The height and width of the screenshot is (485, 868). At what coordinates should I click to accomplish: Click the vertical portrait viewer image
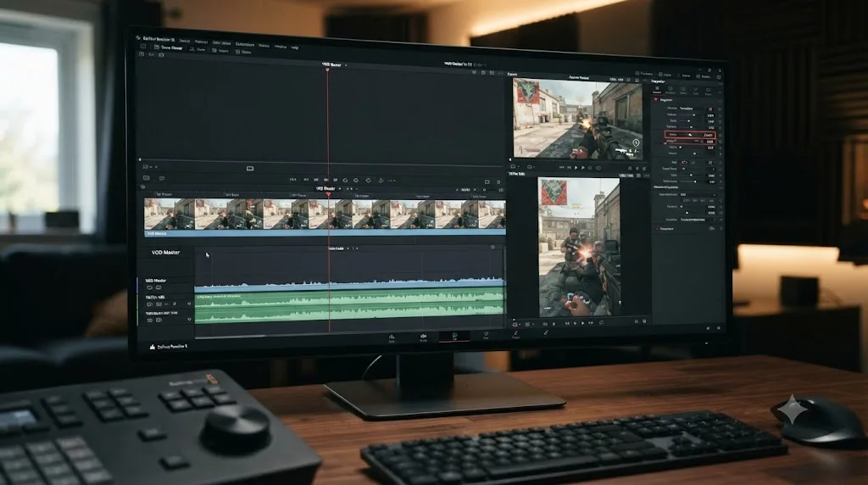coord(579,247)
